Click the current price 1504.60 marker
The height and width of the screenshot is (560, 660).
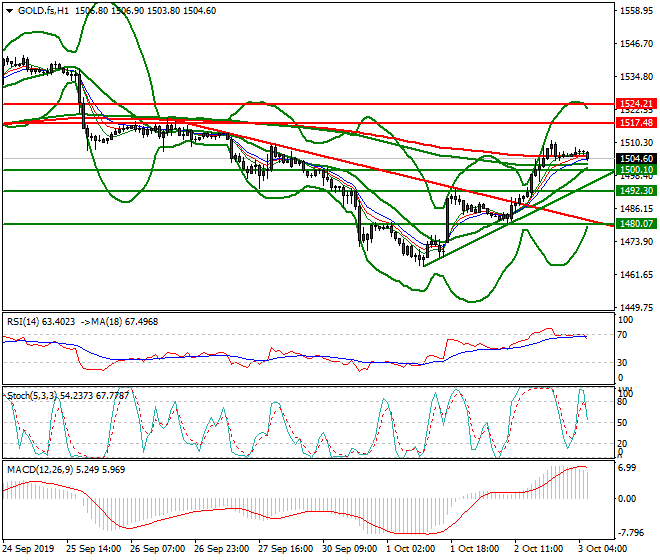[x=636, y=158]
